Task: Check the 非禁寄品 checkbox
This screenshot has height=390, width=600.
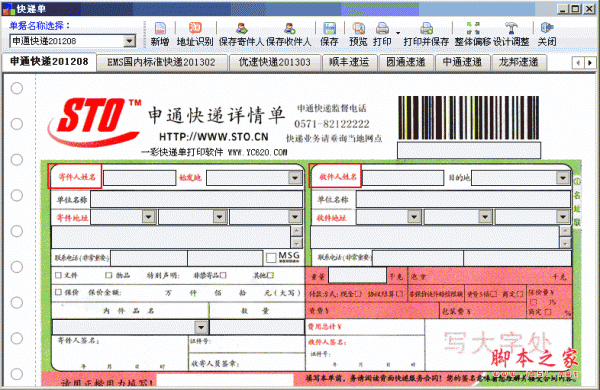Action: pos(223,275)
